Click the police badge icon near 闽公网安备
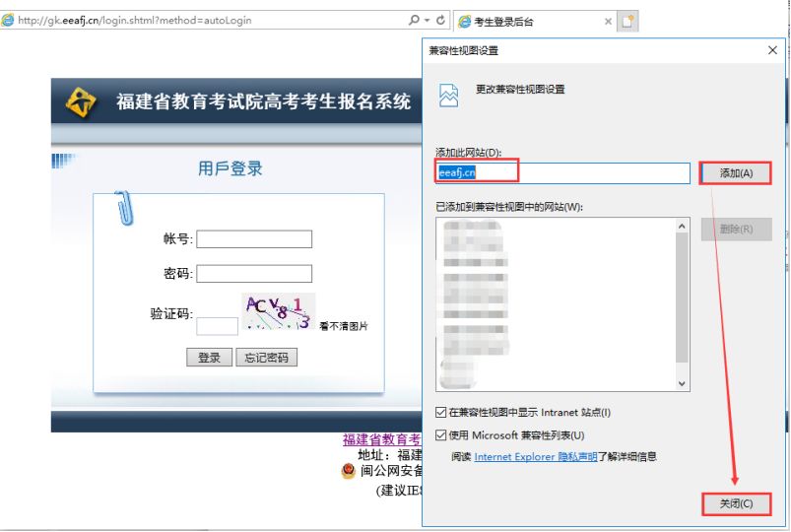The image size is (791, 532). 349,471
